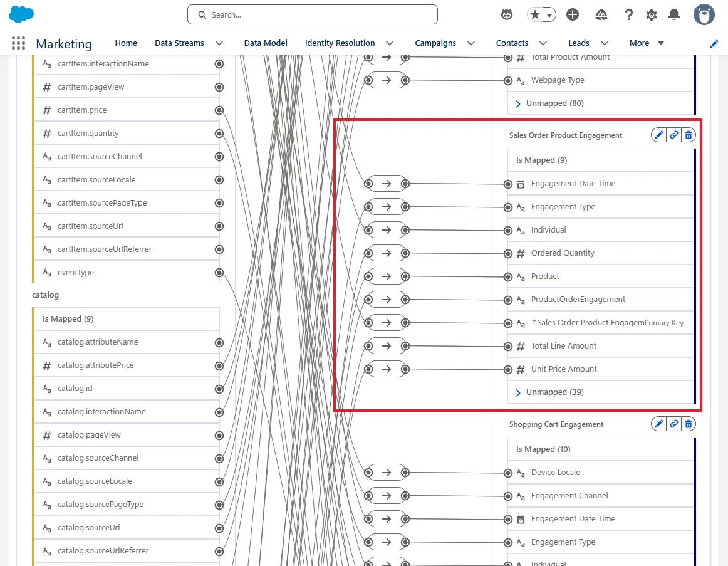This screenshot has height=566, width=728.
Task: Expand the Unmapped (39) section
Action: tap(518, 392)
